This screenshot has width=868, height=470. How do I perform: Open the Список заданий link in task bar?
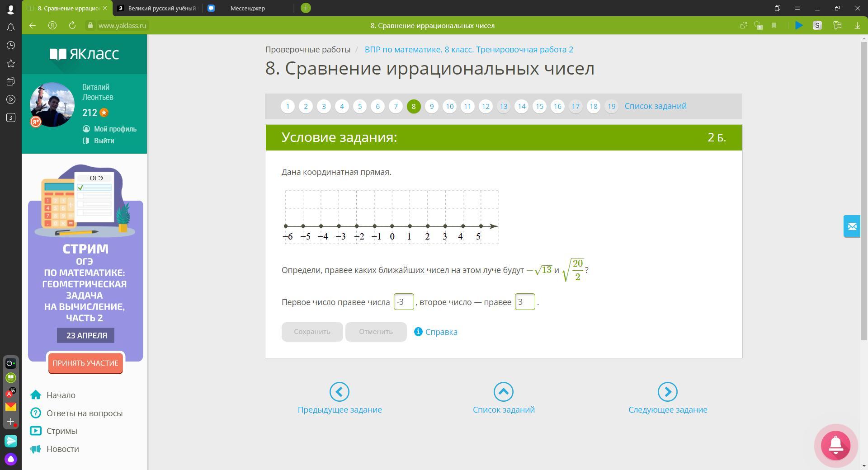pyautogui.click(x=655, y=106)
